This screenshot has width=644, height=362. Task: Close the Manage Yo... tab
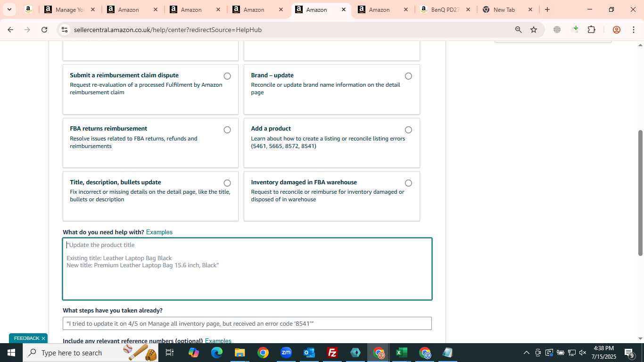[93, 9]
